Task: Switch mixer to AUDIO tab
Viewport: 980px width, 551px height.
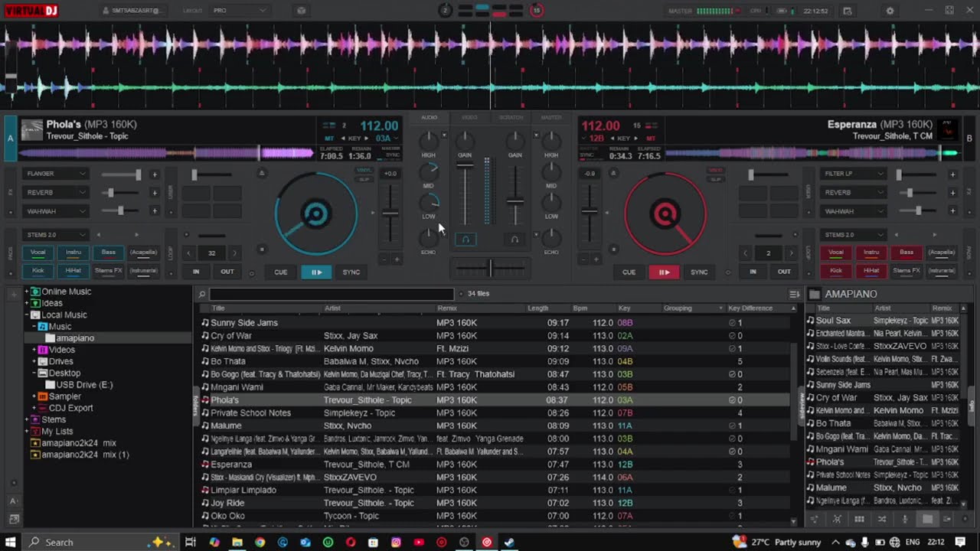Action: pos(429,118)
